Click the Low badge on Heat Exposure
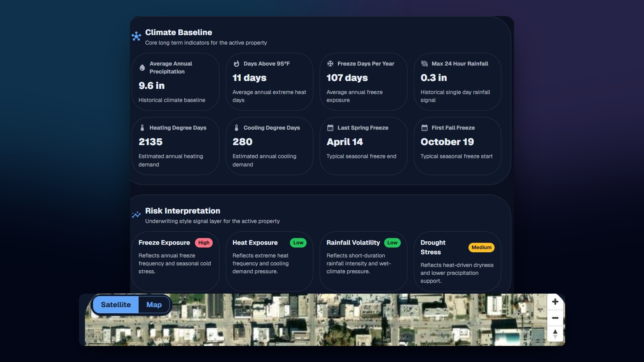Viewport: 644px width, 362px height. click(298, 243)
